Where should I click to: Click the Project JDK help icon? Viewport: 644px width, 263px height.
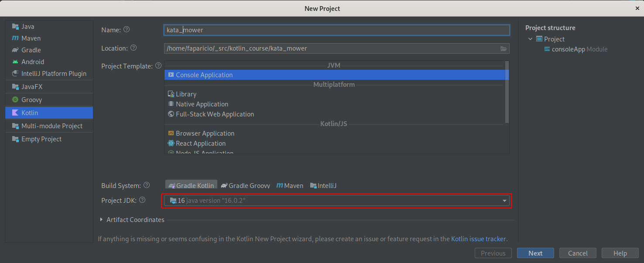point(142,200)
